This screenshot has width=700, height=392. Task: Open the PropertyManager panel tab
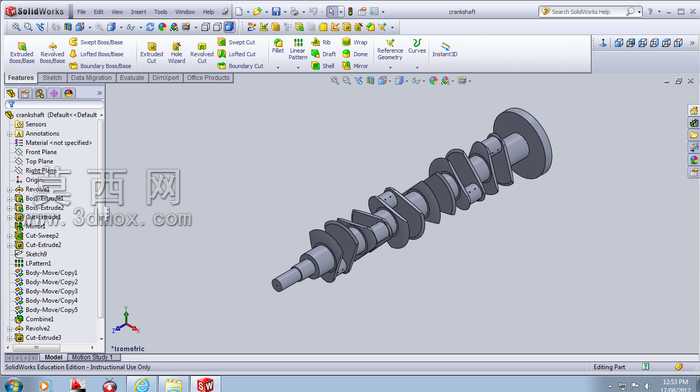tap(25, 93)
